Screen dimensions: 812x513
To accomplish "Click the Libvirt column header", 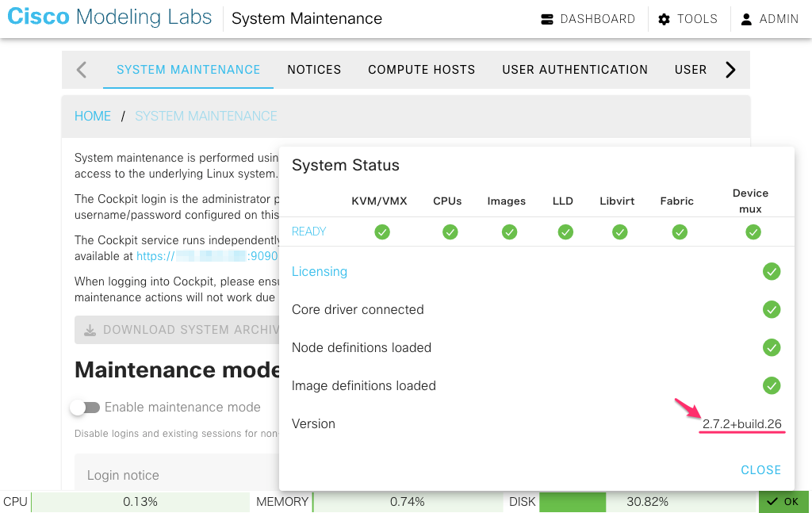I will click(x=617, y=201).
